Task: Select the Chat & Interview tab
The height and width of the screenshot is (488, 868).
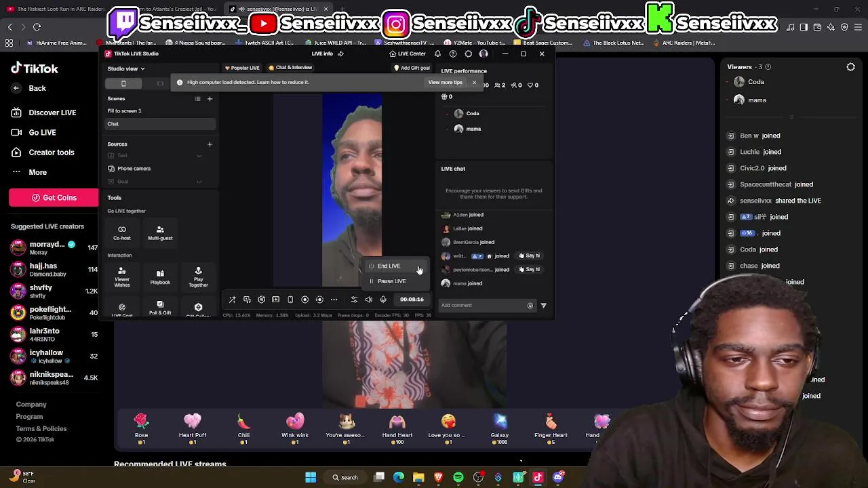Action: 290,68
